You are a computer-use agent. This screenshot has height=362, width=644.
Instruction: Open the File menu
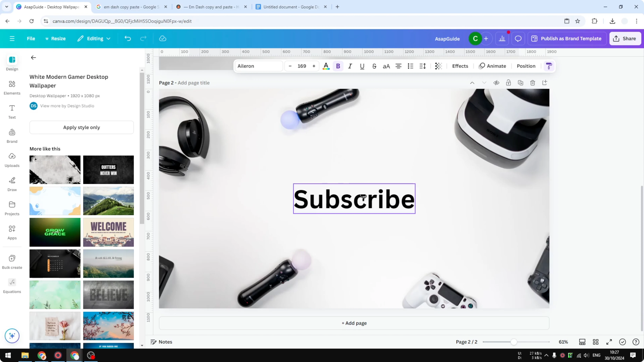click(x=31, y=38)
